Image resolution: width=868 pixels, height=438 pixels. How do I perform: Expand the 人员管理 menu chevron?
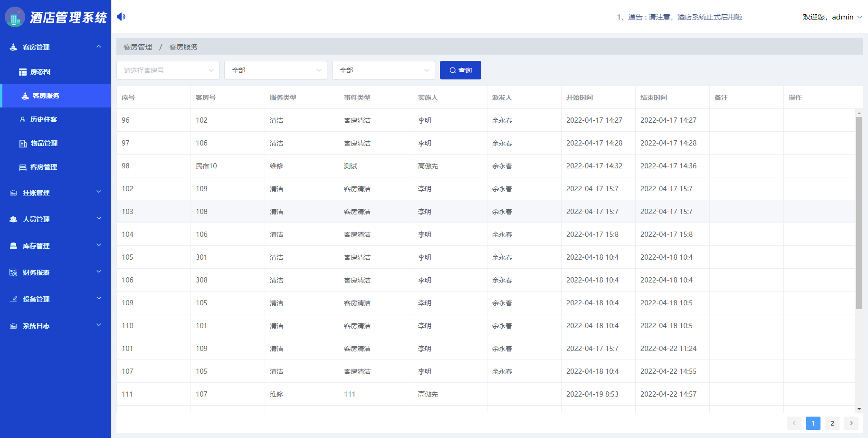99,218
